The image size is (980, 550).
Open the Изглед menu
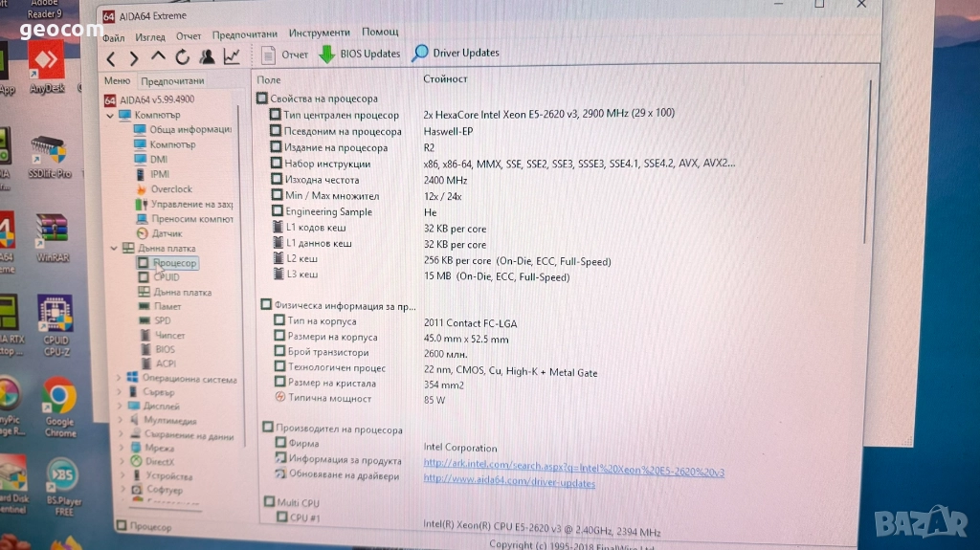150,37
